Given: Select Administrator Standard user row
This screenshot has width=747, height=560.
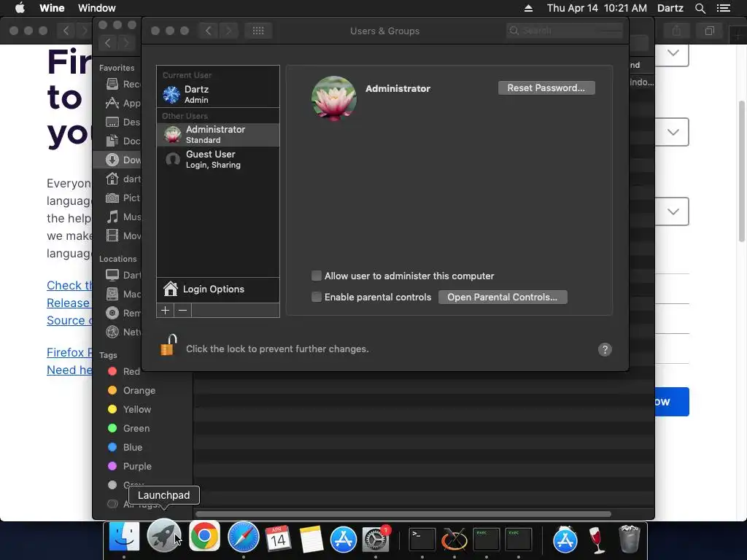Looking at the screenshot, I should 217,134.
